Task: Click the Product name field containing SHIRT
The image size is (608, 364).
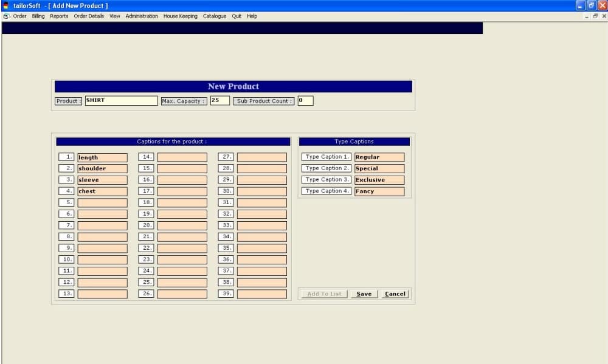Action: [121, 101]
